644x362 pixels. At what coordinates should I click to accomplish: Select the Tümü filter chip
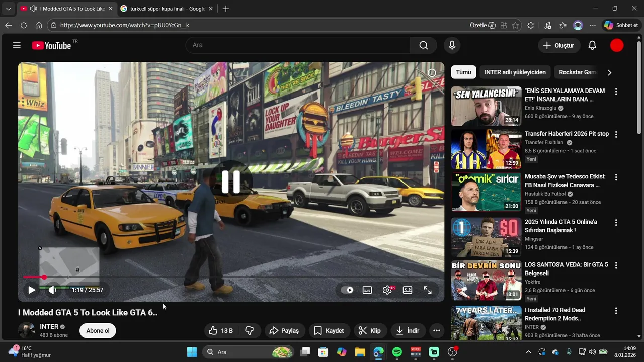[463, 72]
